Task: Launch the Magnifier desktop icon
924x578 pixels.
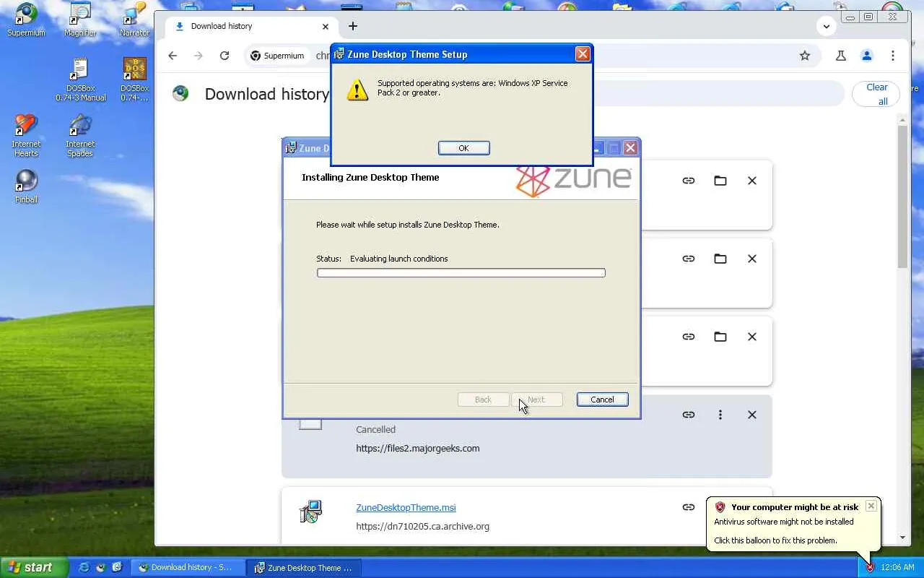Action: pyautogui.click(x=80, y=20)
